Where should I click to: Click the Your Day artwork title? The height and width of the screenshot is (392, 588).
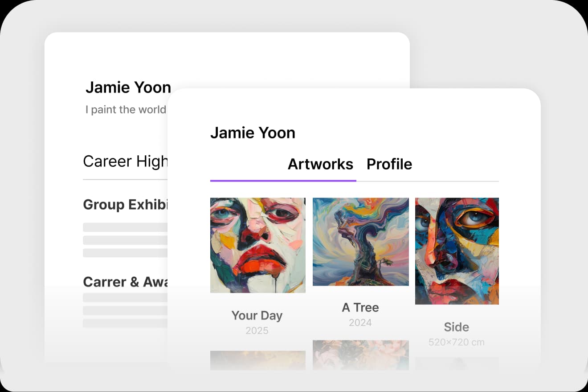coord(257,315)
